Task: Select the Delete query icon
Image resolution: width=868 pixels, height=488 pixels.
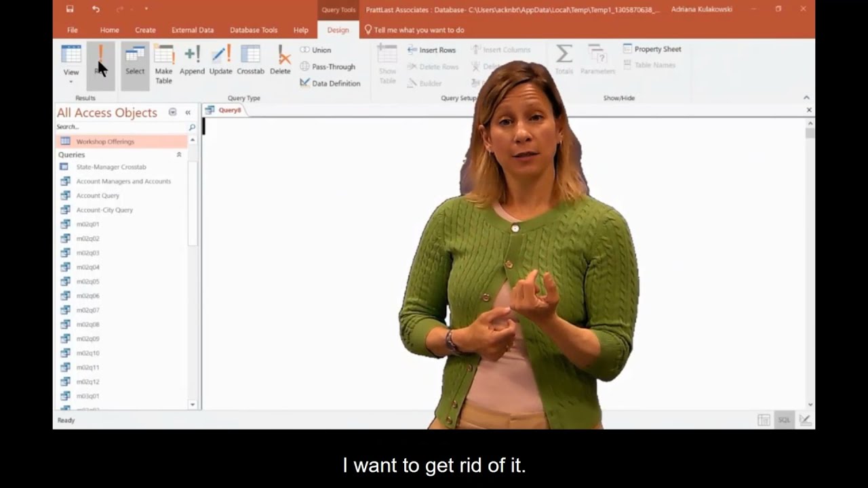Action: click(280, 56)
